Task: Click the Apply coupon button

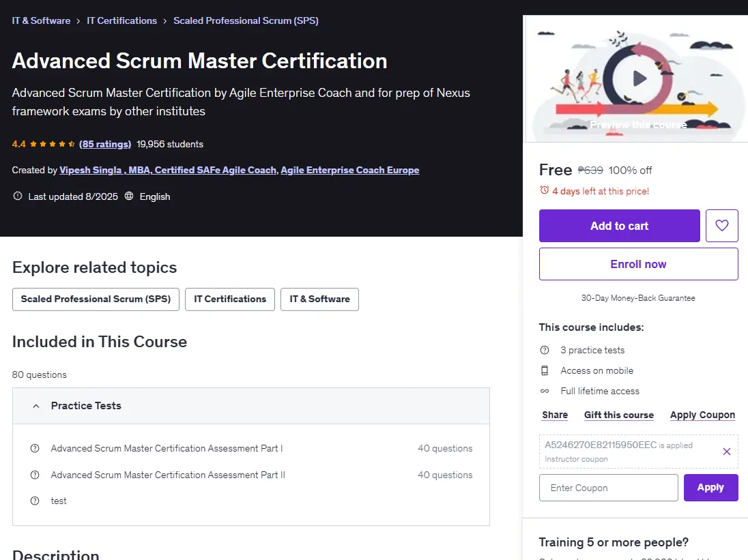Action: pyautogui.click(x=710, y=488)
